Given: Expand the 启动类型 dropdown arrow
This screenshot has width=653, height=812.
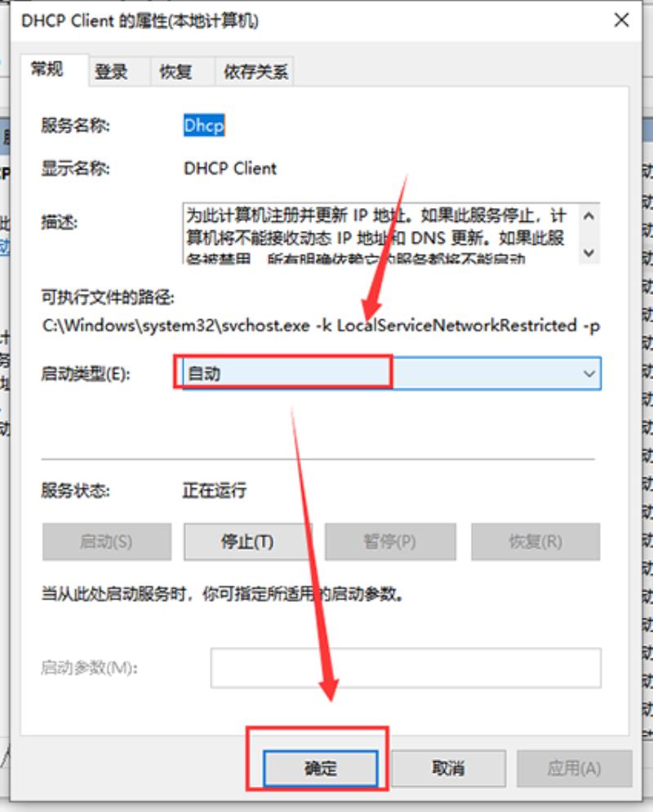Looking at the screenshot, I should pyautogui.click(x=589, y=374).
